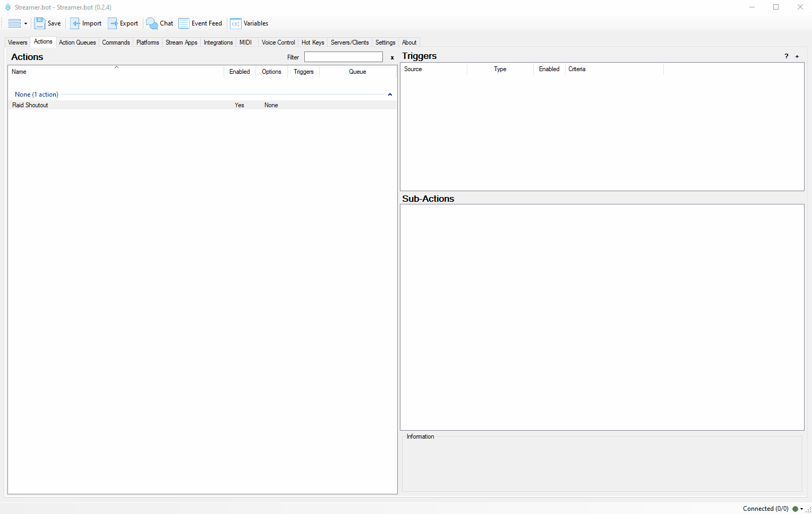Screen dimensions: 812x514
Task: Open the Event Feed list icon
Action: [x=184, y=23]
